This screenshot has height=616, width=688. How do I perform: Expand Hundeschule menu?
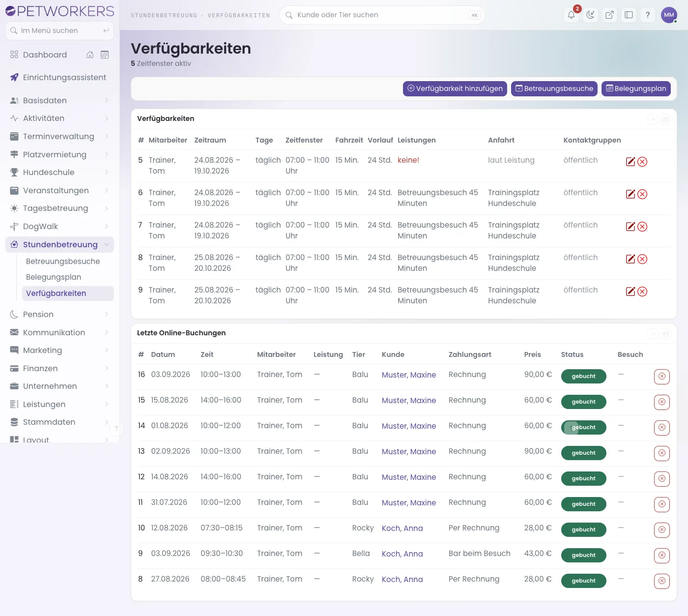(59, 172)
